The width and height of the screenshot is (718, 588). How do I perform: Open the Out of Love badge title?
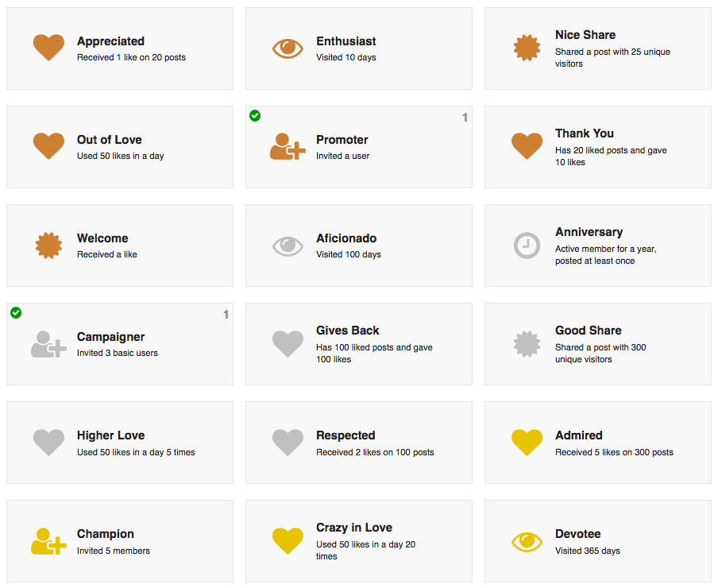[x=110, y=140]
